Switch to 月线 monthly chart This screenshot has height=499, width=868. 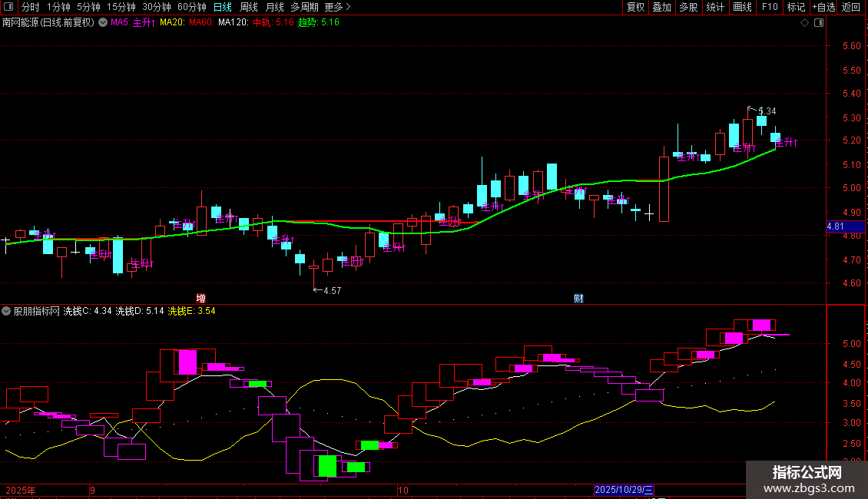tap(274, 7)
